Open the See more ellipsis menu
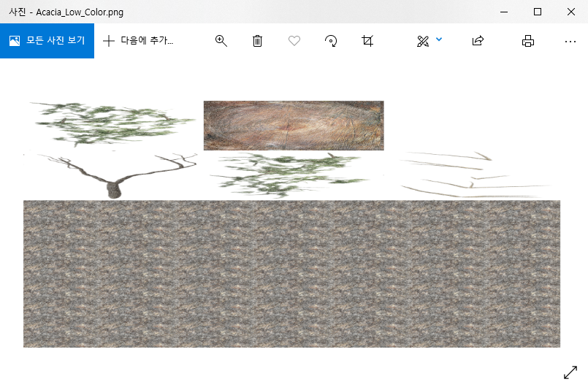 (570, 41)
